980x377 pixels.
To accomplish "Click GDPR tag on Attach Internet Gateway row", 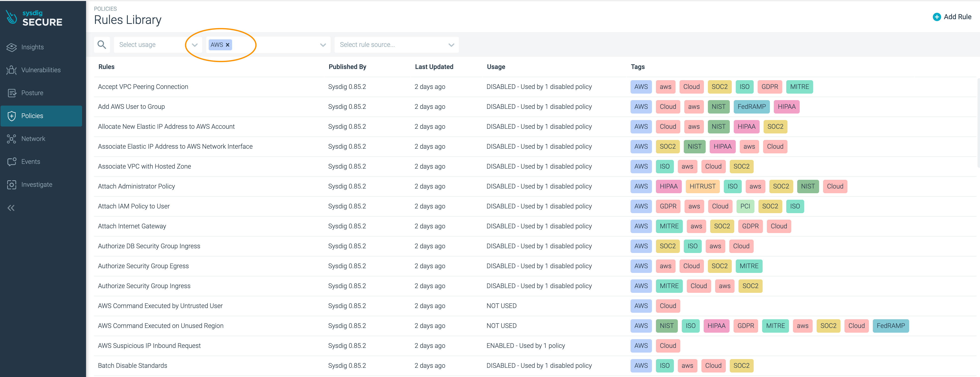I will pyautogui.click(x=750, y=226).
